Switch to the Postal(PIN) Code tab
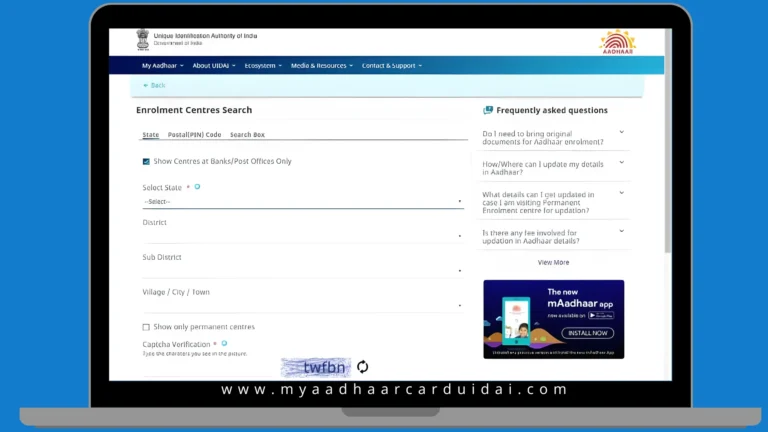 (194, 135)
